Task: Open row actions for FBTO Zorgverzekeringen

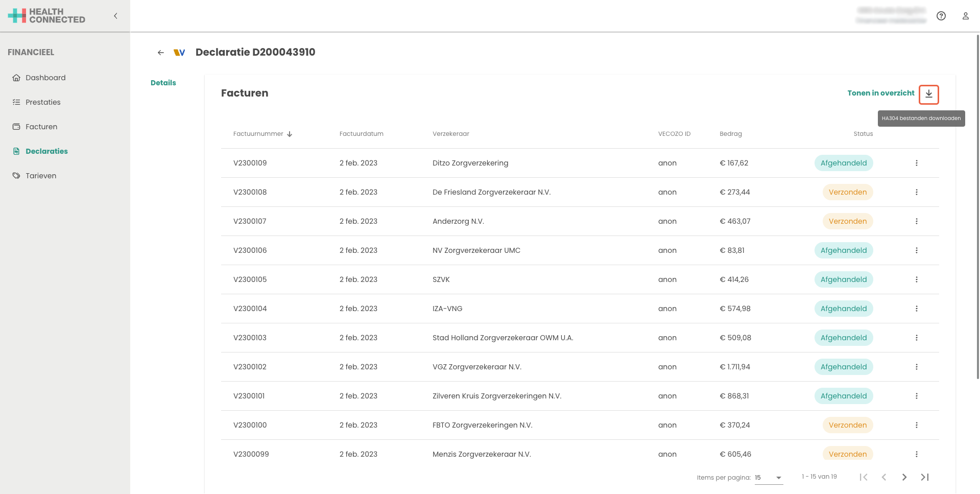Action: 916,425
